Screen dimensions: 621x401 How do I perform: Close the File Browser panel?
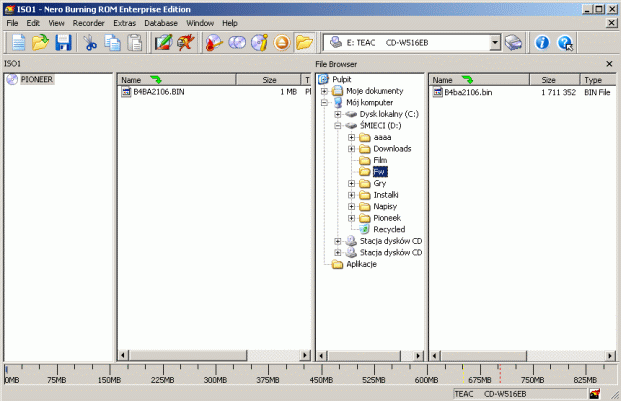click(x=609, y=64)
